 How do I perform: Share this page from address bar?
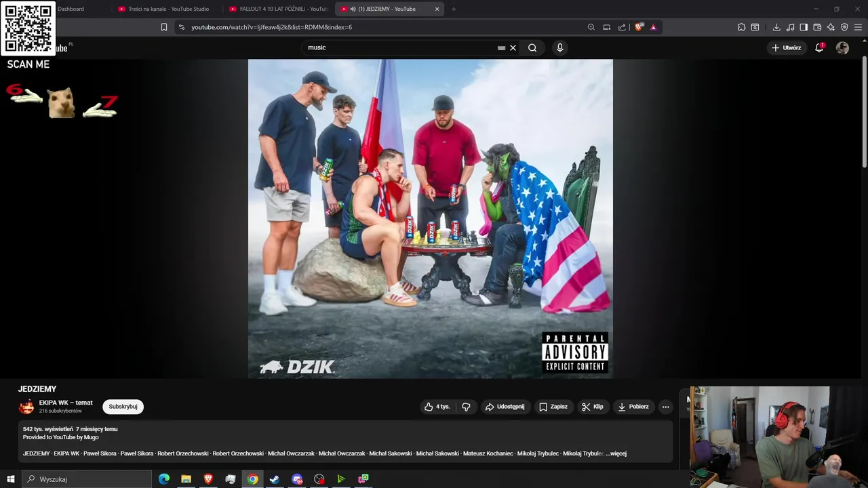coord(622,27)
